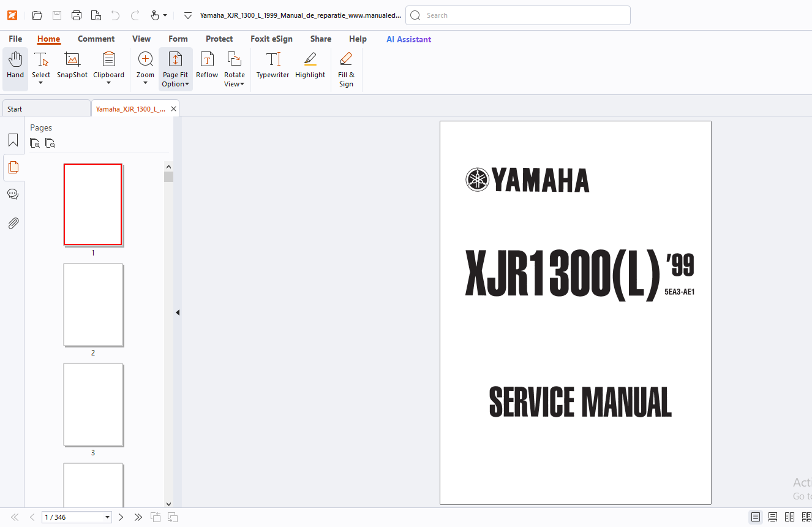Screen dimensions: 812x527
Task: Switch to single page view mode
Action: pos(756,517)
